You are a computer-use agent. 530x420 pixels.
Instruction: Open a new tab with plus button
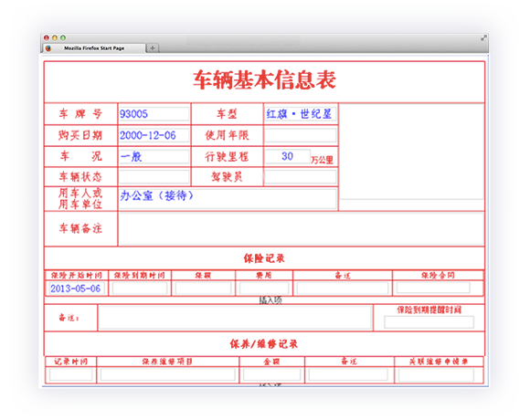coord(153,48)
